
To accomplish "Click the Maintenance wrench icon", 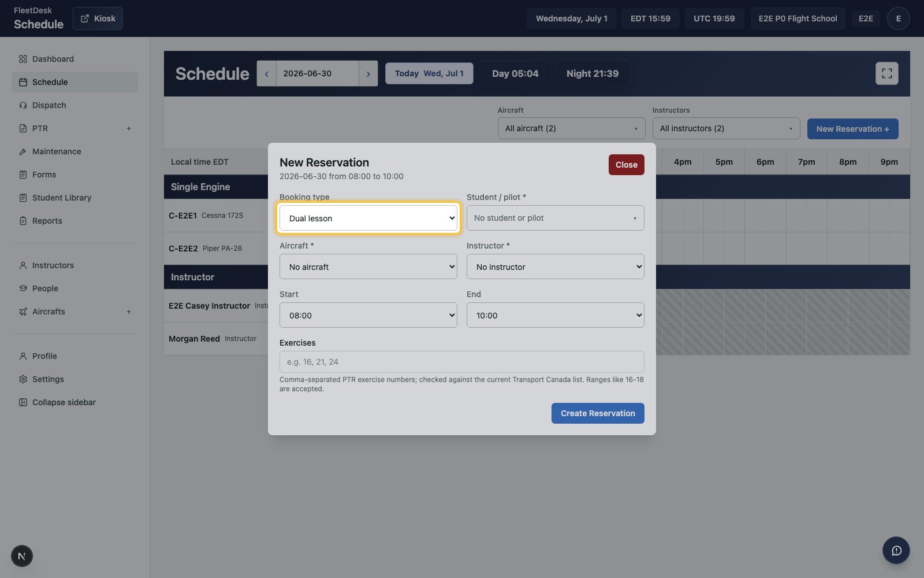I will [23, 151].
